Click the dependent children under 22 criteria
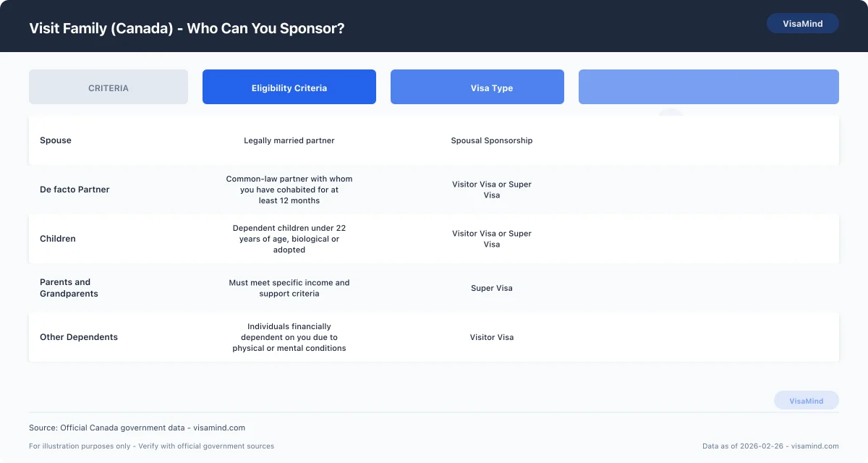The image size is (868, 463). (289, 239)
